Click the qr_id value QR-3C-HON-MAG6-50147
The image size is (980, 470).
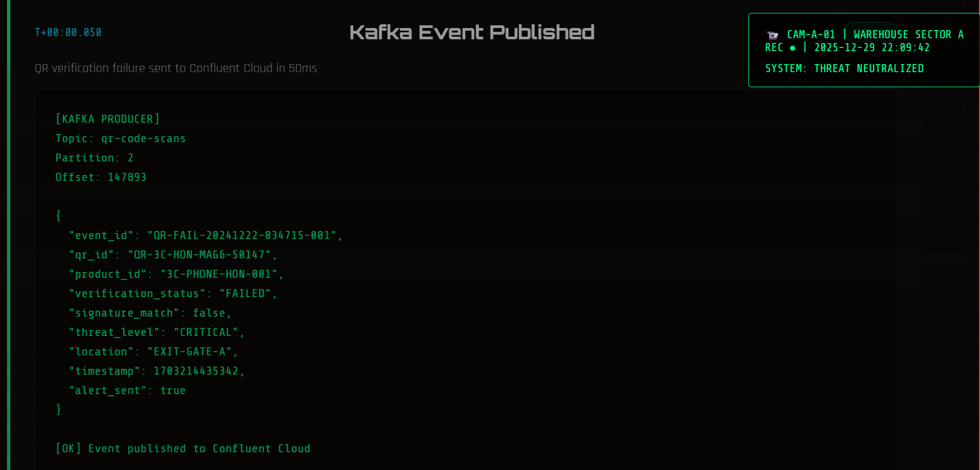click(x=199, y=255)
